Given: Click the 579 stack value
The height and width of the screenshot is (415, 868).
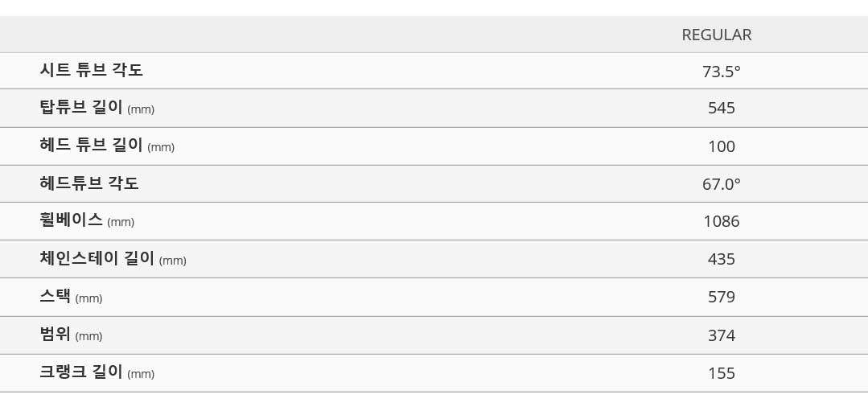Looking at the screenshot, I should click(x=722, y=297).
